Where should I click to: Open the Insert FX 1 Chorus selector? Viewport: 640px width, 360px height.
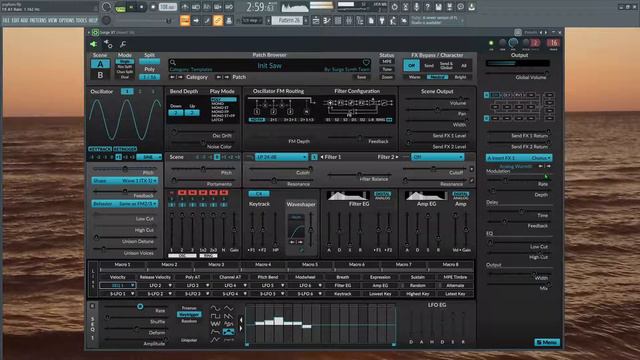[x=518, y=158]
